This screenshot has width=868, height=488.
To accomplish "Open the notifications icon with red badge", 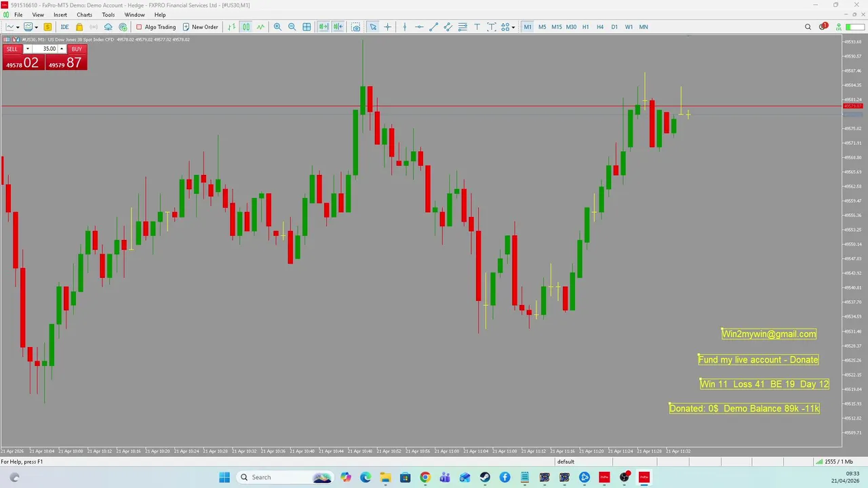I will pos(823,27).
